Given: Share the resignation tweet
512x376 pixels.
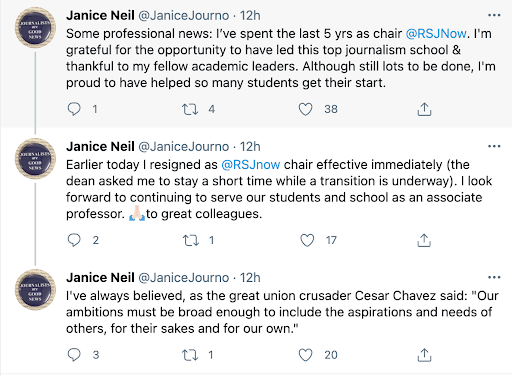Looking at the screenshot, I should tap(424, 240).
